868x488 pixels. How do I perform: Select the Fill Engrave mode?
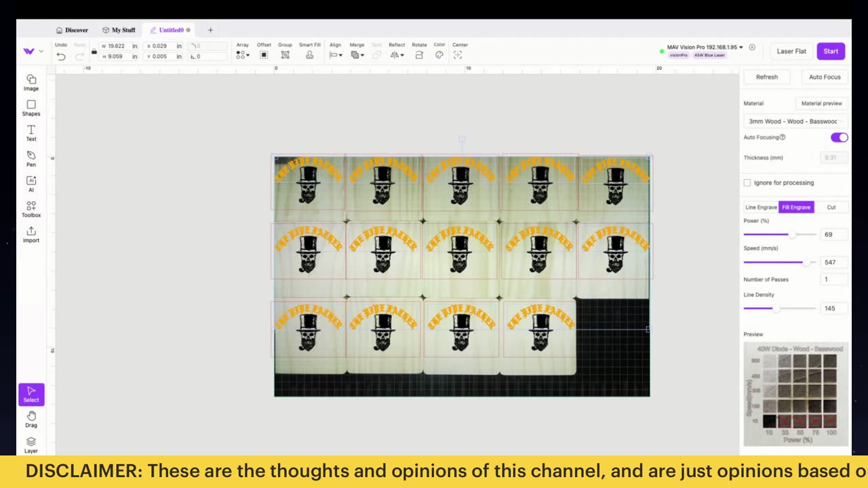796,207
